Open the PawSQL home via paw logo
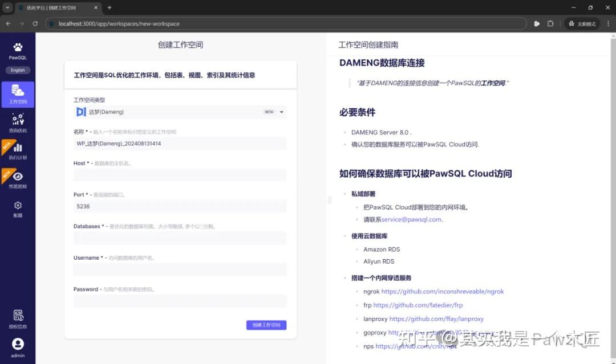This screenshot has height=364, width=616. pyautogui.click(x=18, y=47)
